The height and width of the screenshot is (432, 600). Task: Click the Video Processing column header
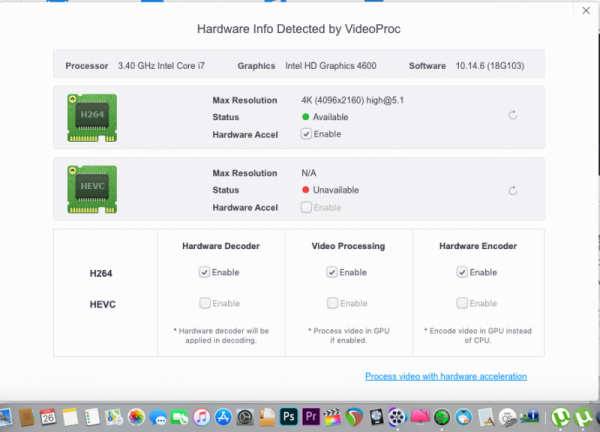click(348, 246)
